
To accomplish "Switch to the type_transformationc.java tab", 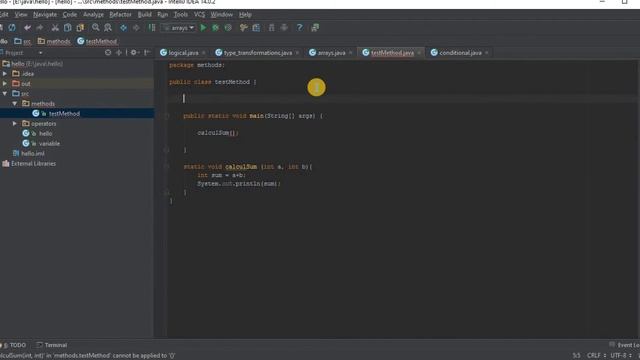I will click(258, 53).
